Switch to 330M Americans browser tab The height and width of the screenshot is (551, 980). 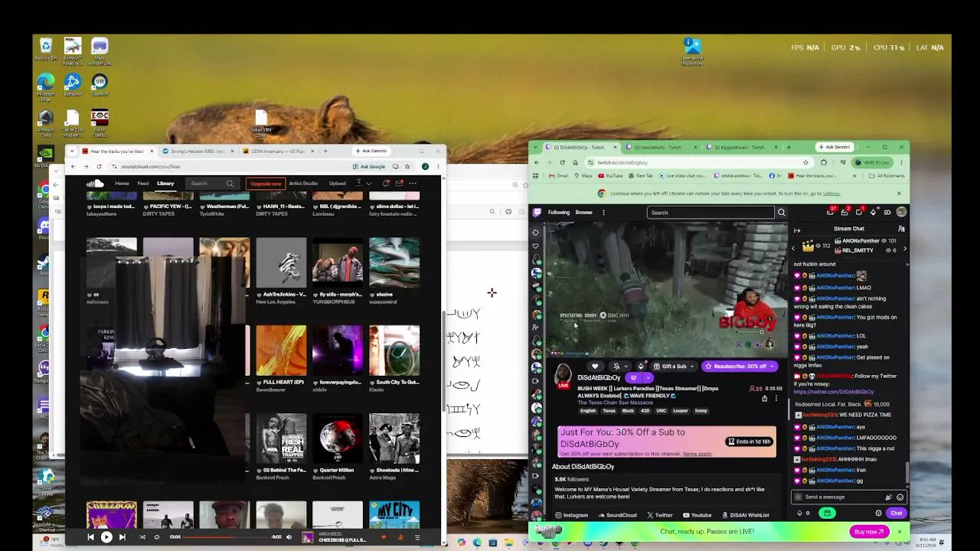276,151
